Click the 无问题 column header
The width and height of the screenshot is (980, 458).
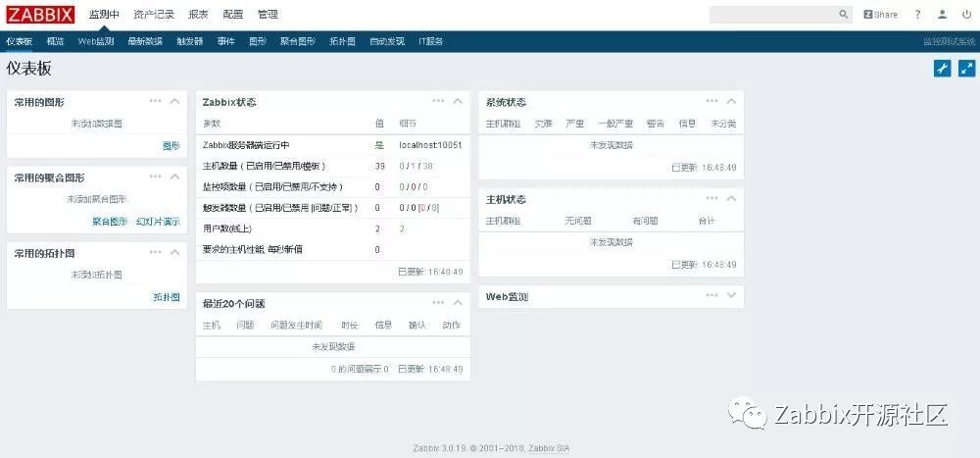coord(578,221)
